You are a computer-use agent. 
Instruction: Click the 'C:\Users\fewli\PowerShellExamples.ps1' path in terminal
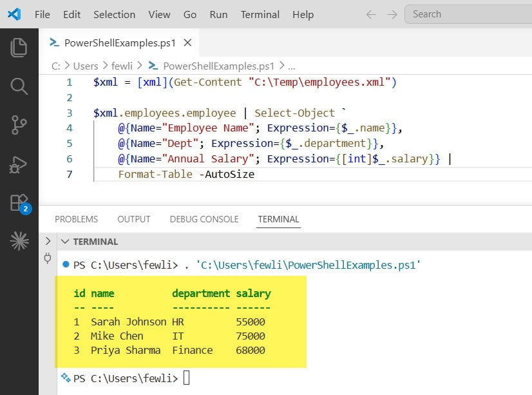308,265
